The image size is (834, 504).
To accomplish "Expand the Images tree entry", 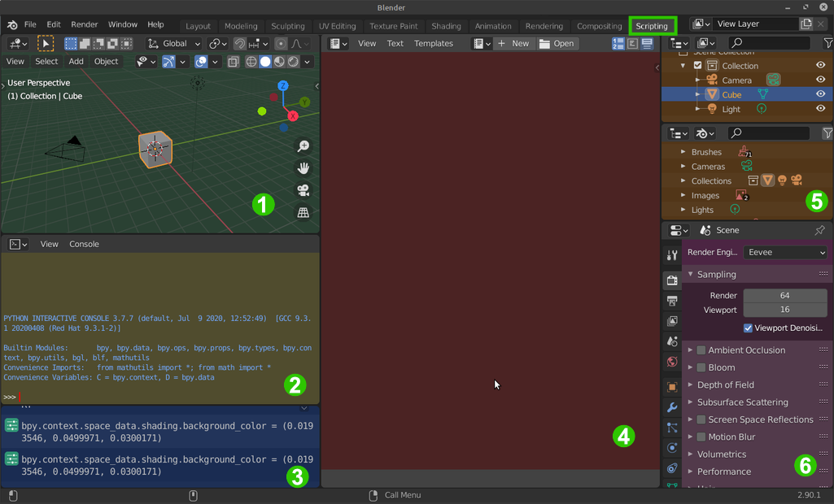I will click(x=683, y=196).
